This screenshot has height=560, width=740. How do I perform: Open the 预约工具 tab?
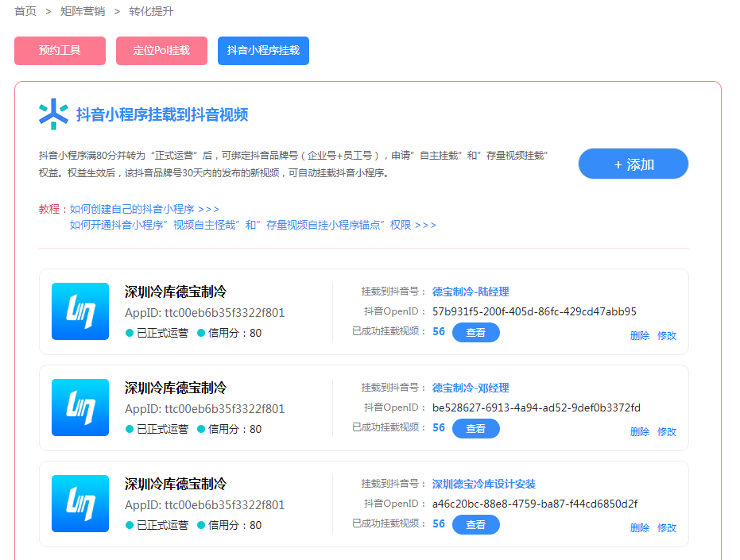click(60, 51)
